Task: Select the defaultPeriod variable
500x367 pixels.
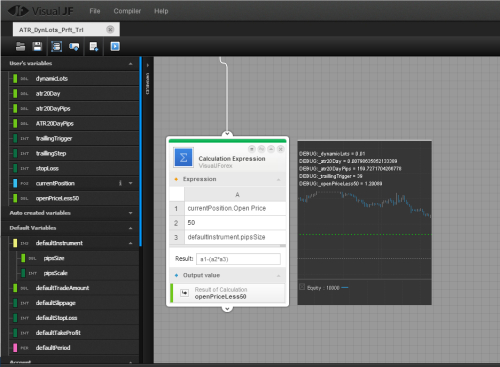Action: click(x=73, y=348)
